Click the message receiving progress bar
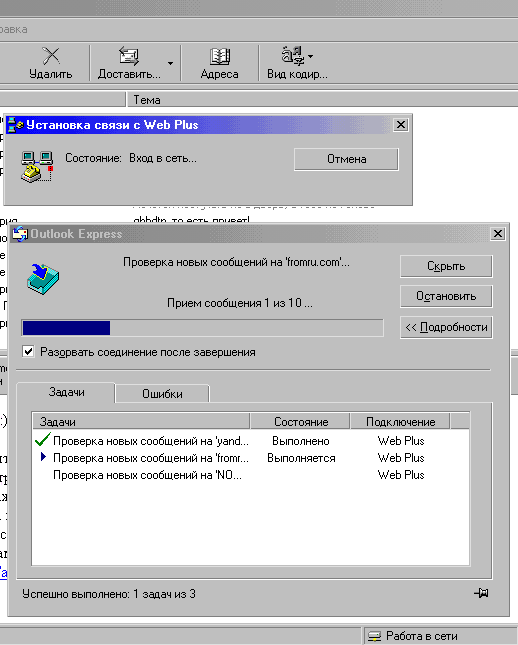Viewport: 518px width, 645px height. tap(202, 328)
